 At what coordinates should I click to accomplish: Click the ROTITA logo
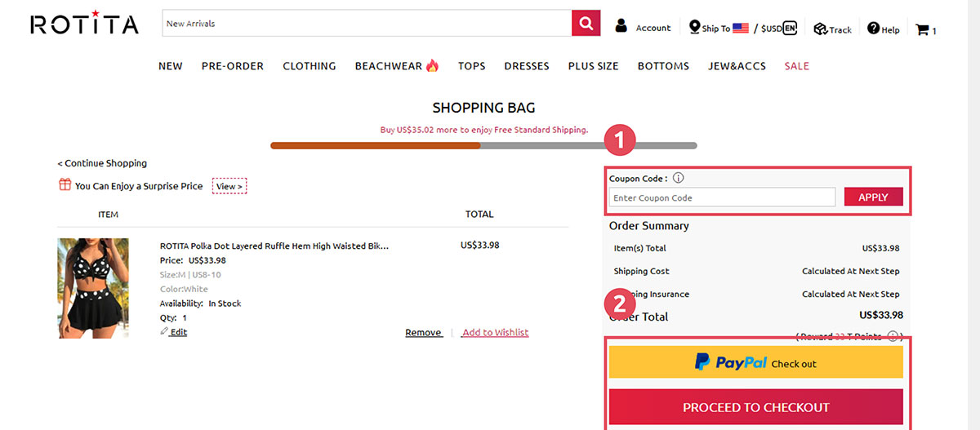(85, 23)
